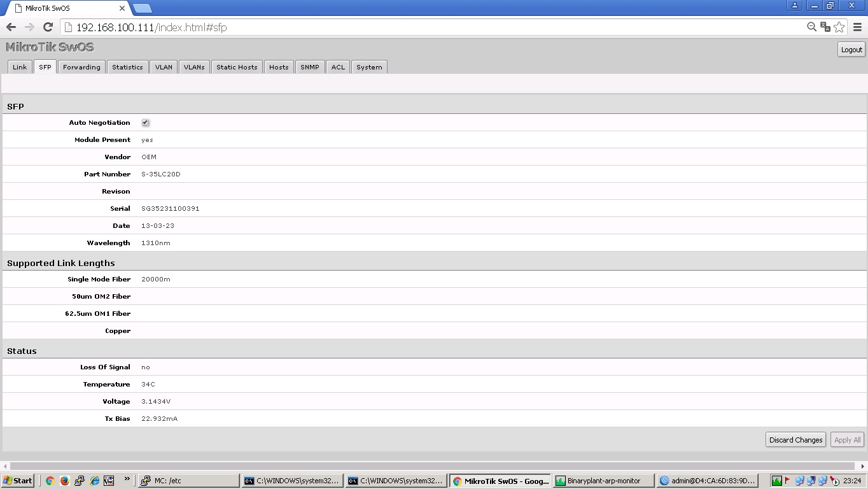Launch Internet Explorer from quick launch
This screenshot has width=868, height=489.
coord(94,481)
